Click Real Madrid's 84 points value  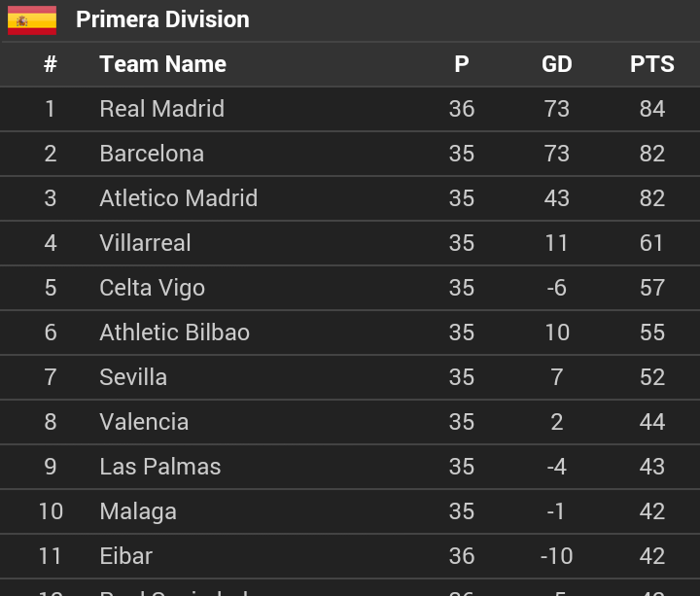[651, 109]
